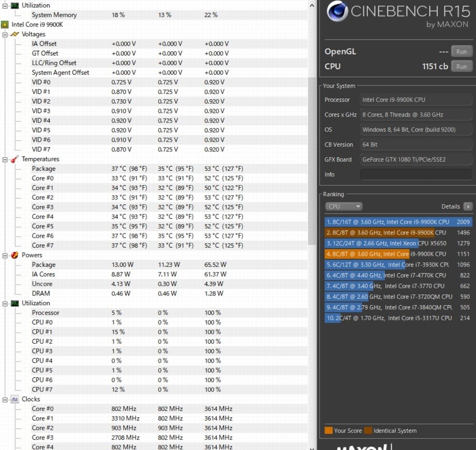Screen dimensions: 476x450
Task: Select the i7-3930K ranking entry
Action: 398,264
